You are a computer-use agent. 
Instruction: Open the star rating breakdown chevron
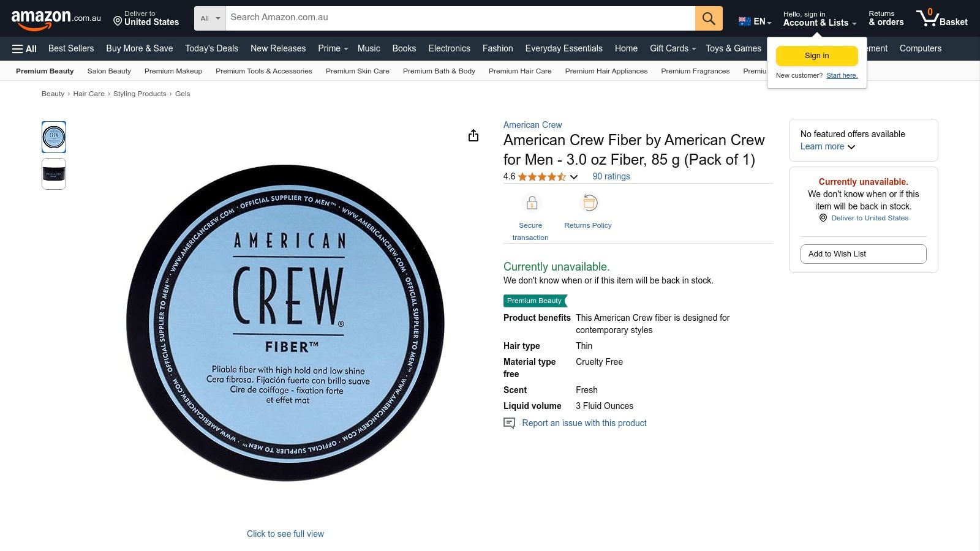tap(574, 177)
